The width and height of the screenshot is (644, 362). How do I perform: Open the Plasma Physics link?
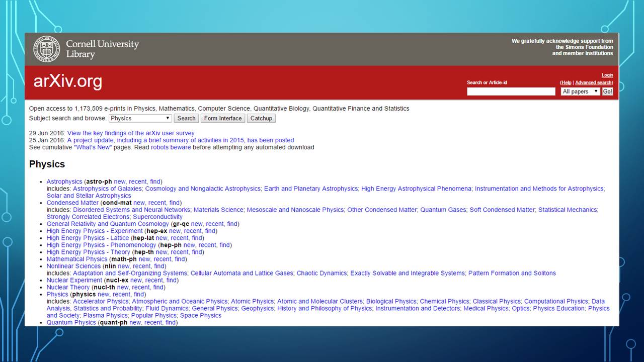pos(105,315)
